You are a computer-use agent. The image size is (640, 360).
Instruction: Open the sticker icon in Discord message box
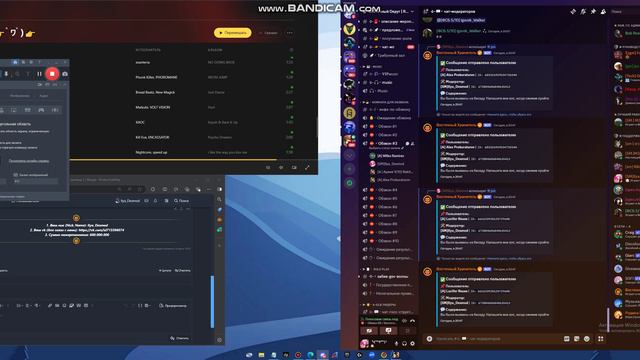coord(577,338)
